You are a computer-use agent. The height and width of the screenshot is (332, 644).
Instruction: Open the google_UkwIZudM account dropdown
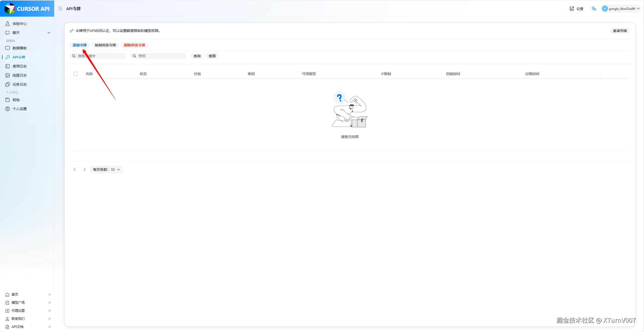(621, 9)
